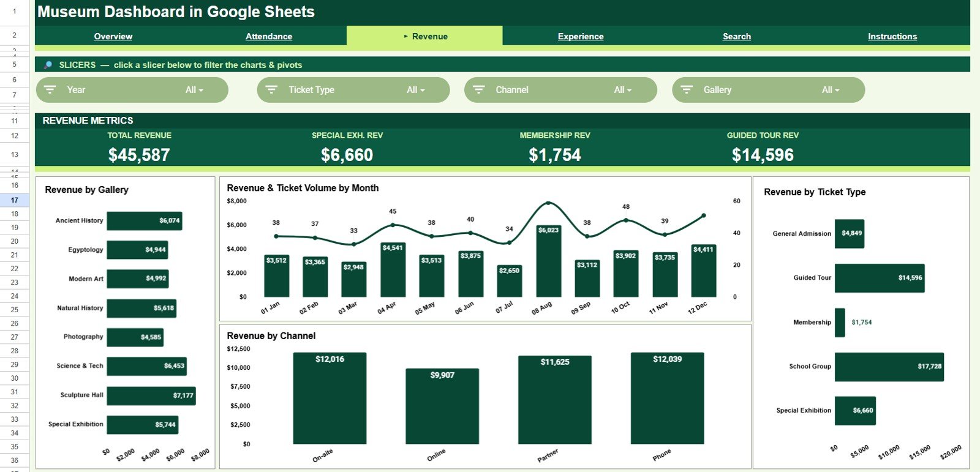
Task: Click the Museum Dashboard in Google Sheets title
Action: click(x=176, y=12)
